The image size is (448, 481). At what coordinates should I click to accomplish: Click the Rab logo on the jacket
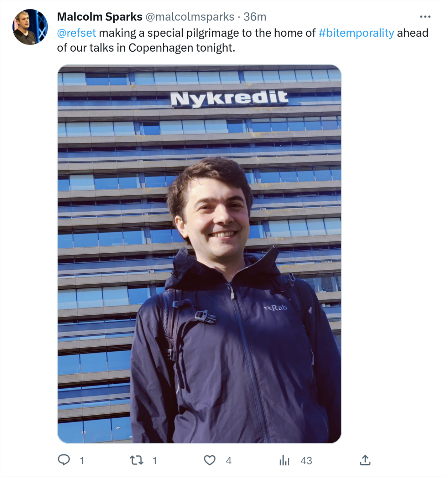[x=275, y=307]
